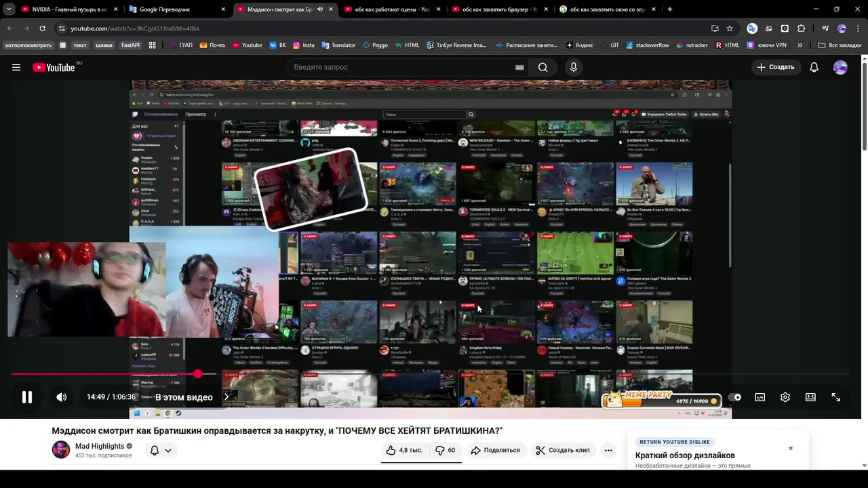
Task: Reload the current page
Action: click(42, 28)
